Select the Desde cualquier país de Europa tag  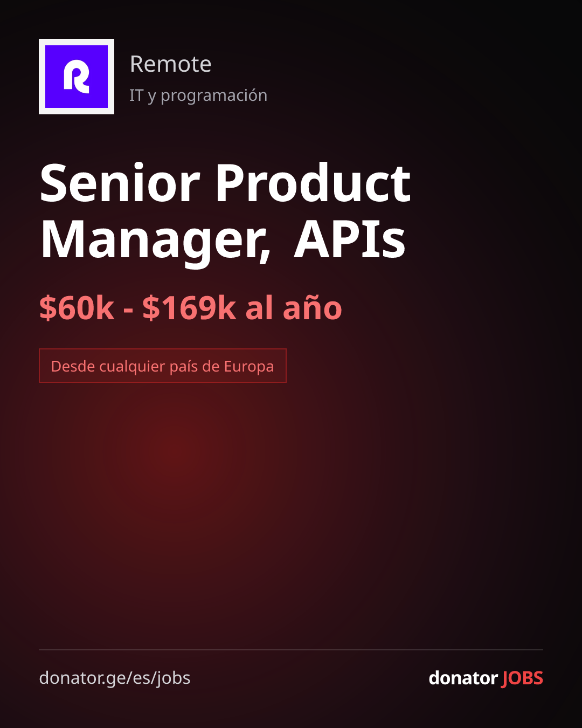coord(163,366)
